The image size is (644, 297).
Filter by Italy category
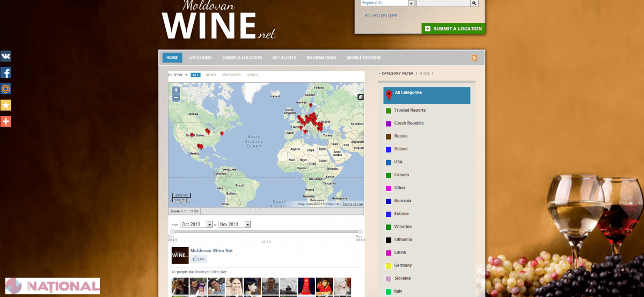pos(398,291)
